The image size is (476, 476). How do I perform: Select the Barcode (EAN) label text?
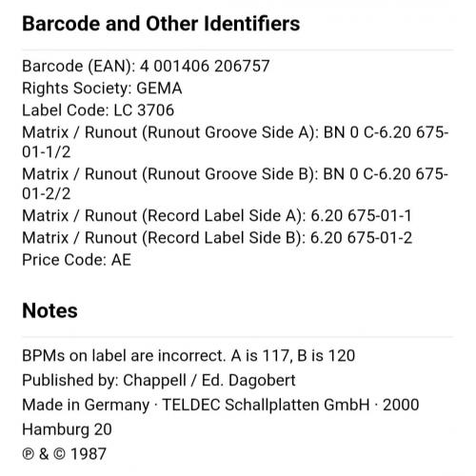tap(79, 67)
